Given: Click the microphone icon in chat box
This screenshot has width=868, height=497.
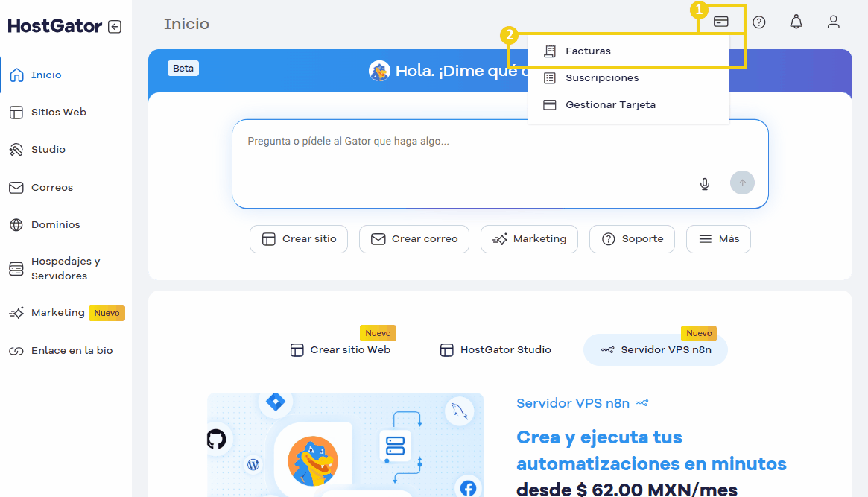Looking at the screenshot, I should tap(704, 183).
